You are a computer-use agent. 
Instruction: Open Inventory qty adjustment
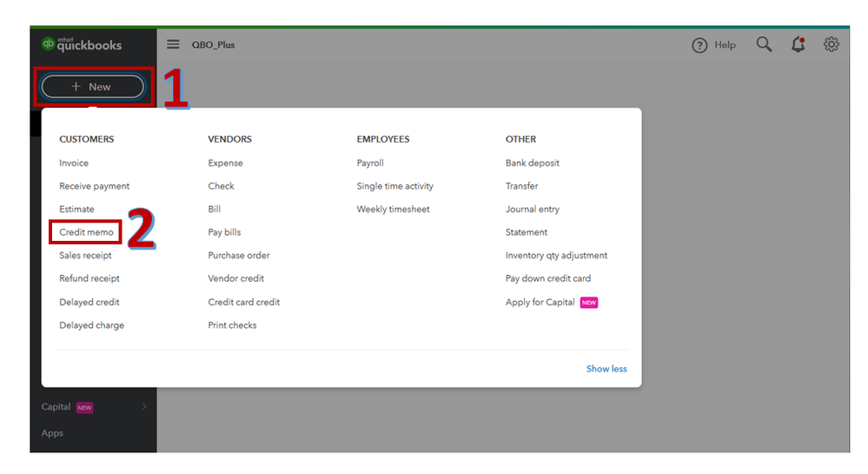(556, 256)
